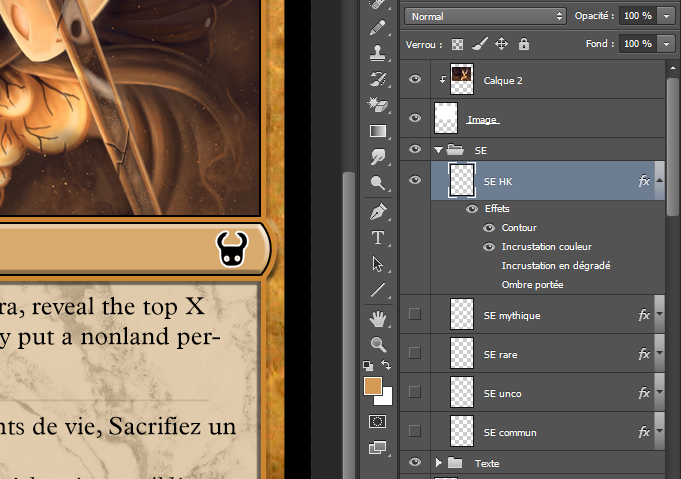Click the Fond percentage input field

click(x=636, y=44)
